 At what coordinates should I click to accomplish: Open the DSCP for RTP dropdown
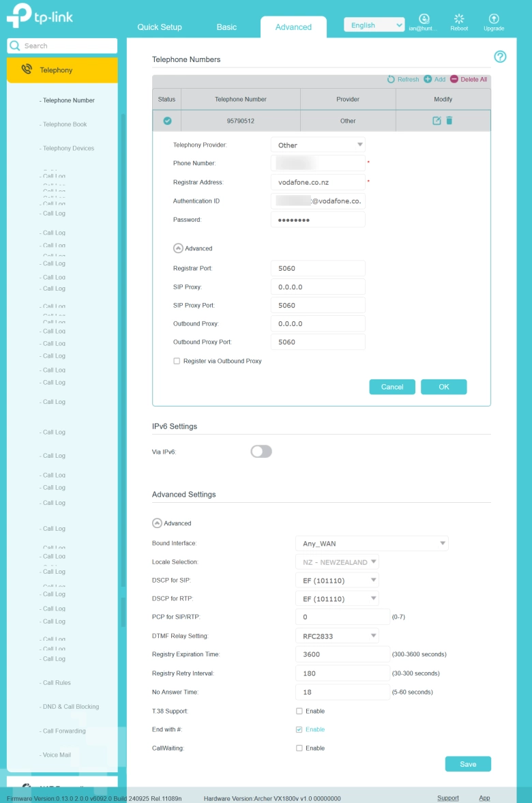point(337,598)
